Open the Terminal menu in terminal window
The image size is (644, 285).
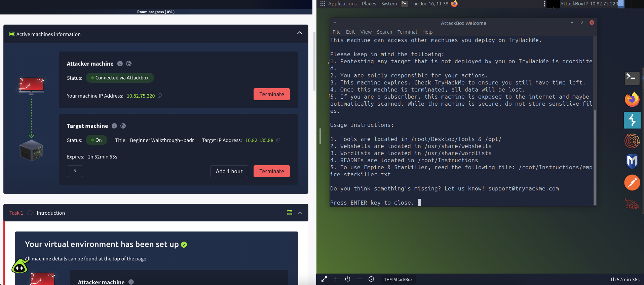click(x=407, y=32)
